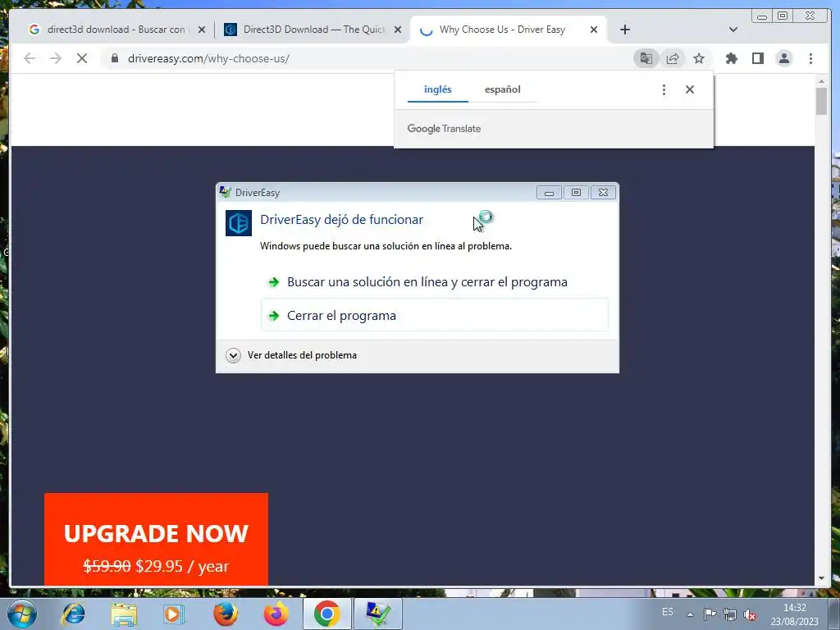Click the Google Translate icon in address bar

coord(646,58)
